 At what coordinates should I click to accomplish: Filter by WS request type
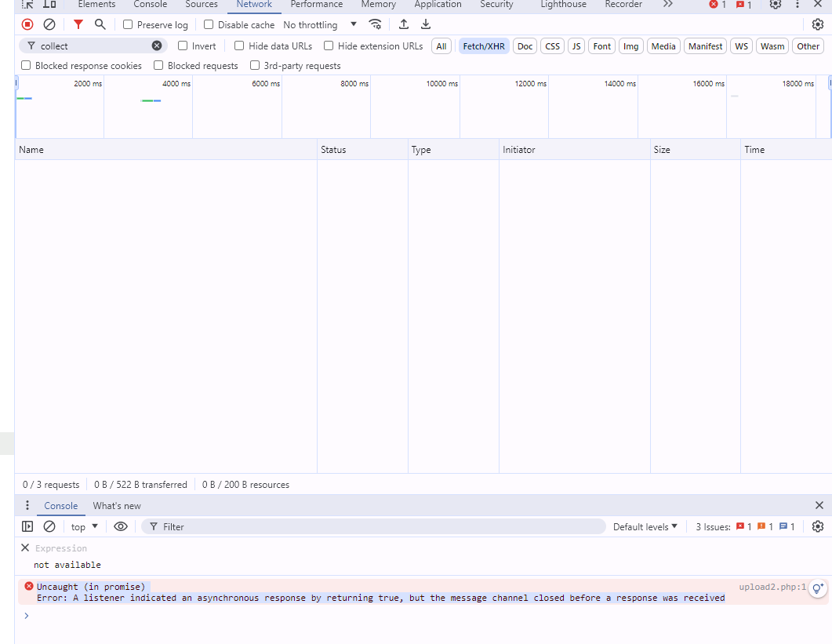(x=741, y=46)
